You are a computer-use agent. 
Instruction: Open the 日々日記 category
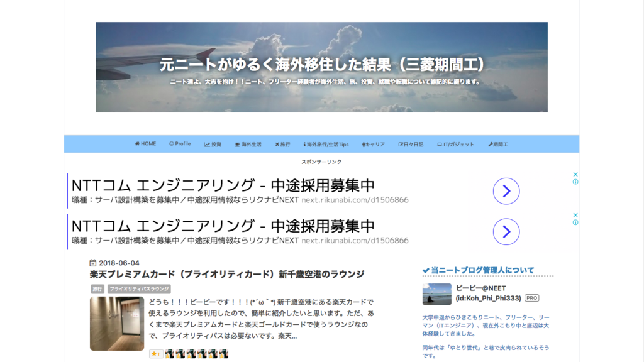pyautogui.click(x=411, y=145)
